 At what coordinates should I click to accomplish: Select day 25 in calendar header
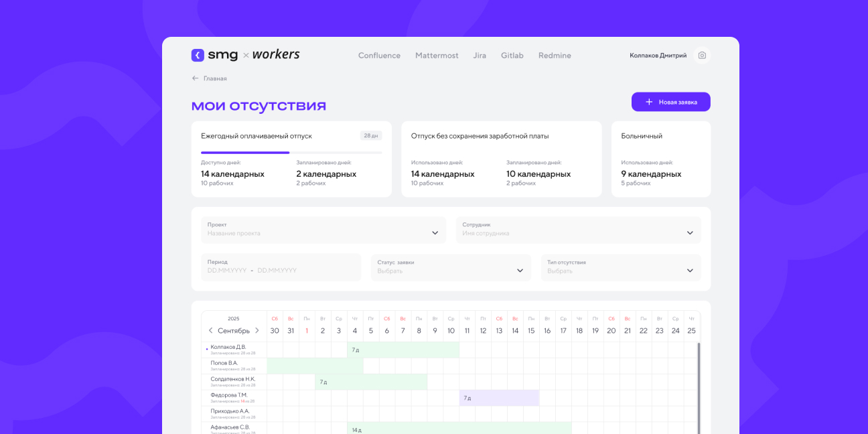tap(692, 331)
